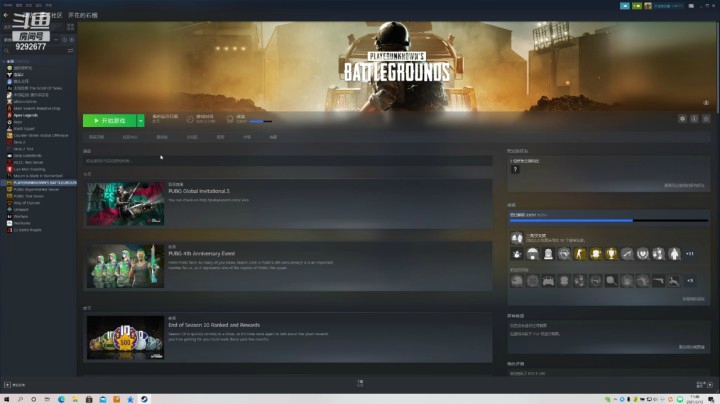
Task: Open the view-my-achievements link
Action: (x=693, y=299)
